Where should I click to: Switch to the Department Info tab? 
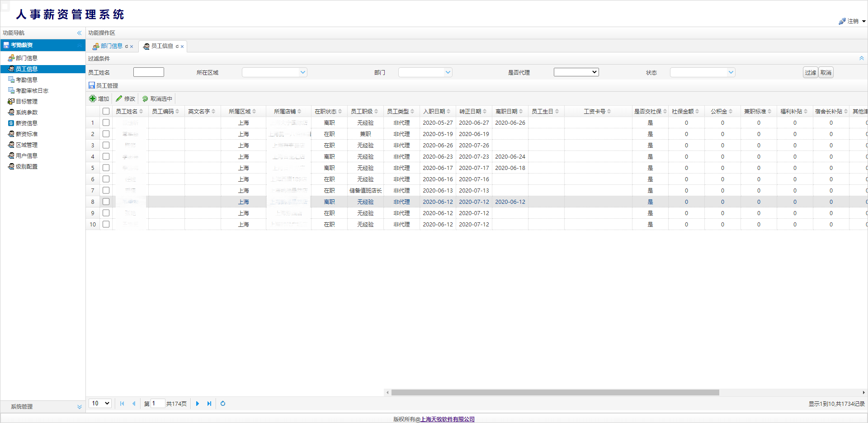tap(111, 46)
